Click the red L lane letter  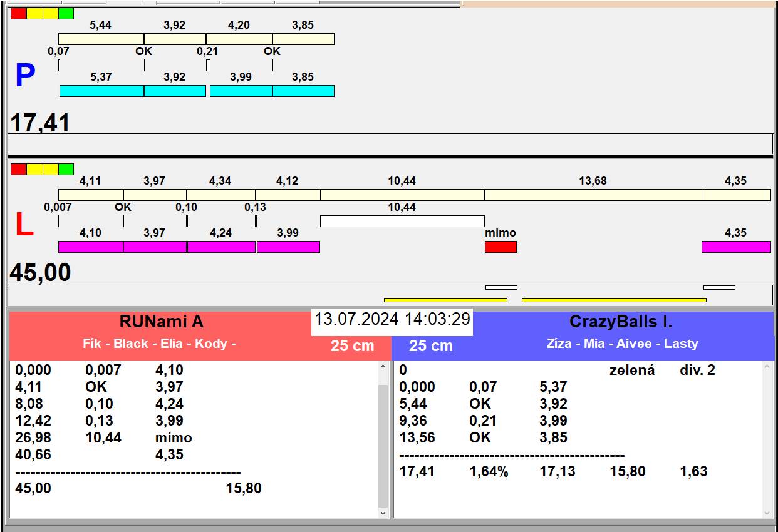point(24,225)
